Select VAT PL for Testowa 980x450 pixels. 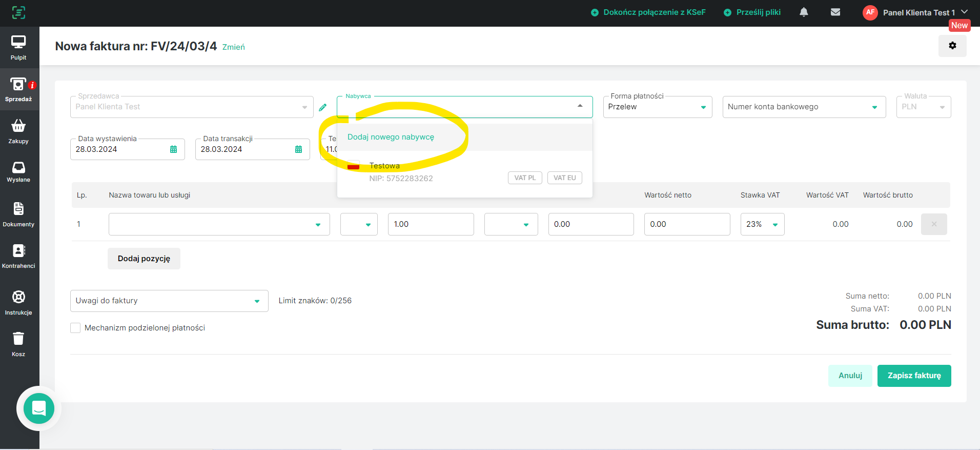(x=525, y=178)
